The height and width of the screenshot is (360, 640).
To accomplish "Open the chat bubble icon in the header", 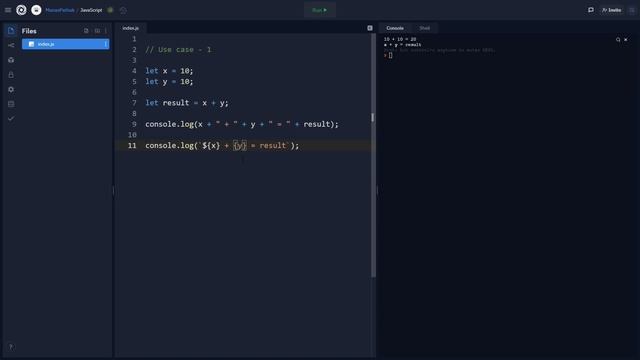I will tap(591, 10).
